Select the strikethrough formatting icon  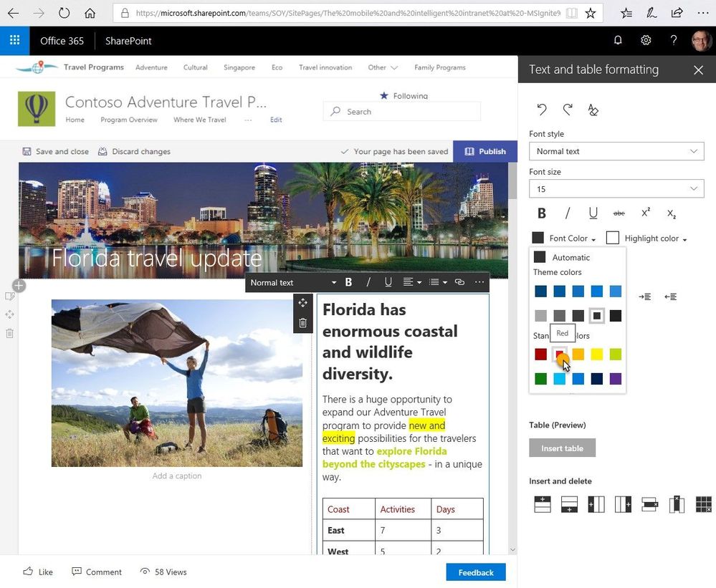[619, 213]
